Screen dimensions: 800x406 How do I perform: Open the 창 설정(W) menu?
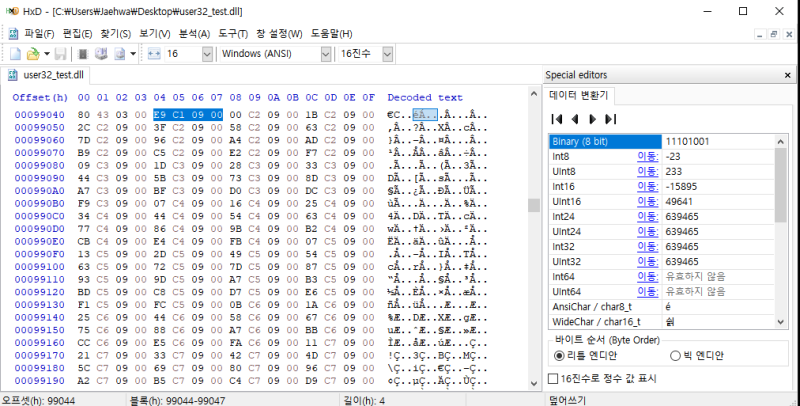[279, 34]
